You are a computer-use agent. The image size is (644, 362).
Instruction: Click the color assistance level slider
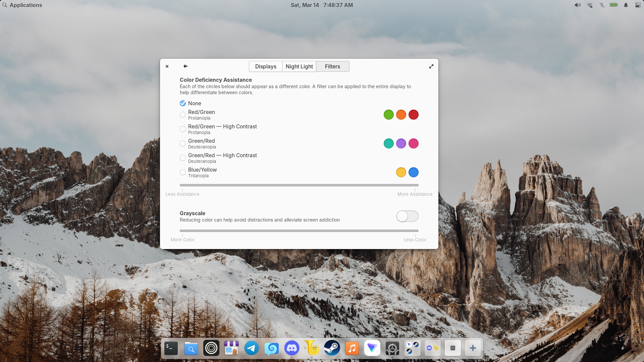(299, 185)
